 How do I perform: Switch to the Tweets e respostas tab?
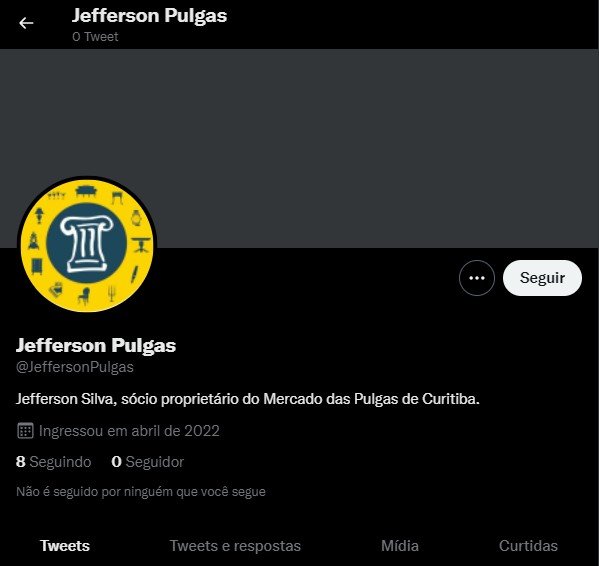click(x=235, y=546)
